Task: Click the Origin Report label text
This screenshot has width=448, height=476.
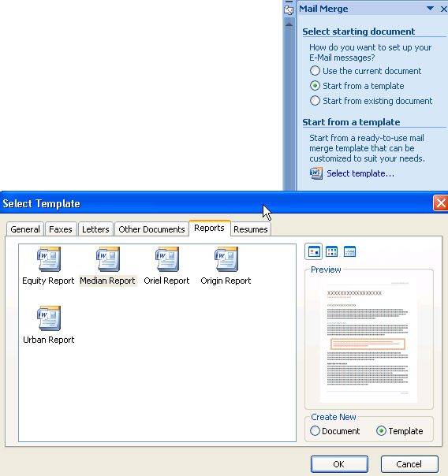Action: pos(226,281)
